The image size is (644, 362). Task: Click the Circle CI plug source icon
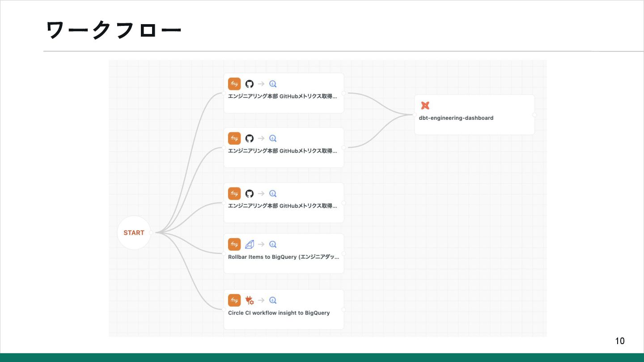click(x=249, y=300)
